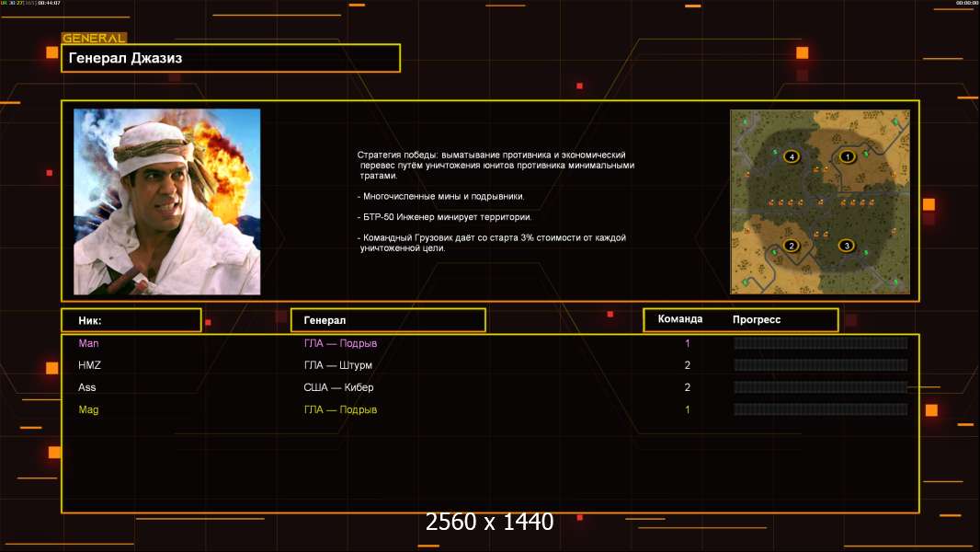Click the Генерал Джазиз title field
The height and width of the screenshot is (552, 980).
pos(231,58)
